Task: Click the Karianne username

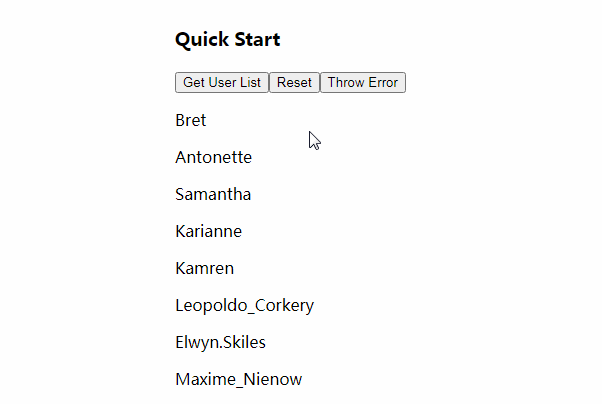Action: tap(208, 232)
